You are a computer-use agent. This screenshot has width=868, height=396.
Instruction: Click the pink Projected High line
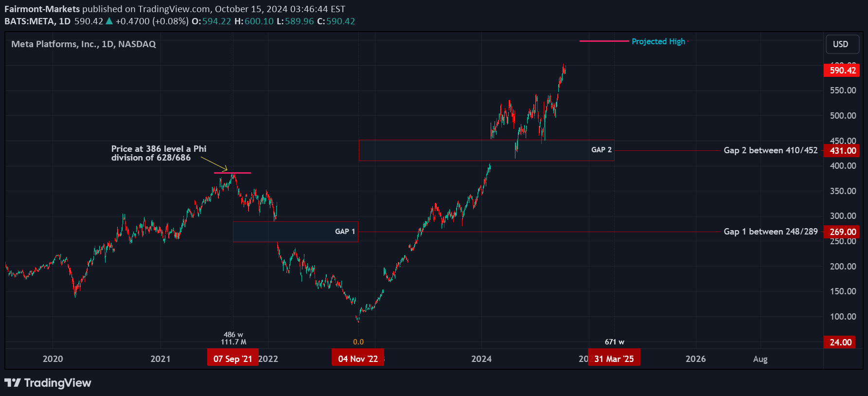pyautogui.click(x=604, y=41)
